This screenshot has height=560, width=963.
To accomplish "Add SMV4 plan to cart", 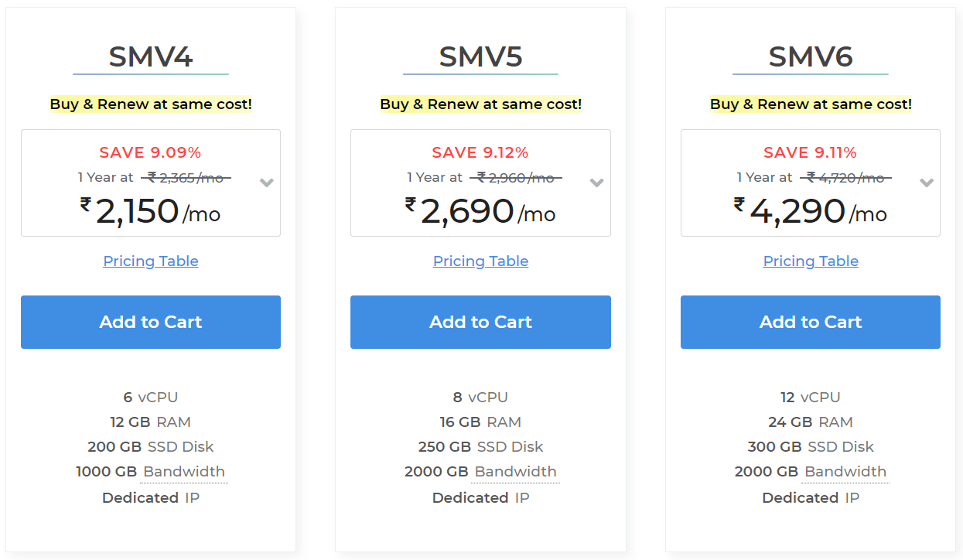I will pyautogui.click(x=151, y=322).
